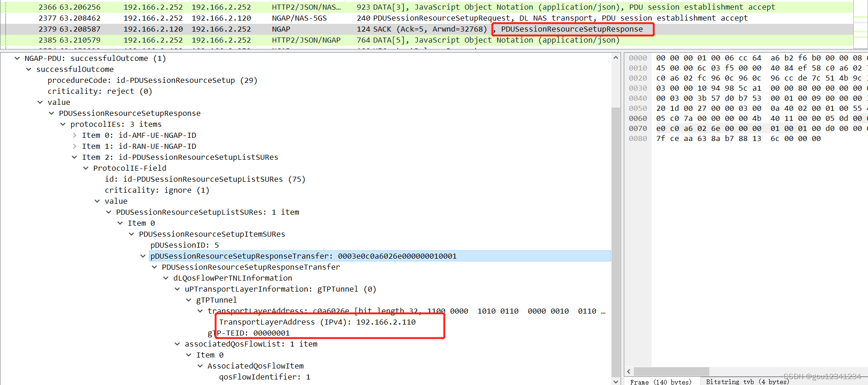Collapse the value node under criticality reject
868x385 pixels.
pyautogui.click(x=40, y=102)
